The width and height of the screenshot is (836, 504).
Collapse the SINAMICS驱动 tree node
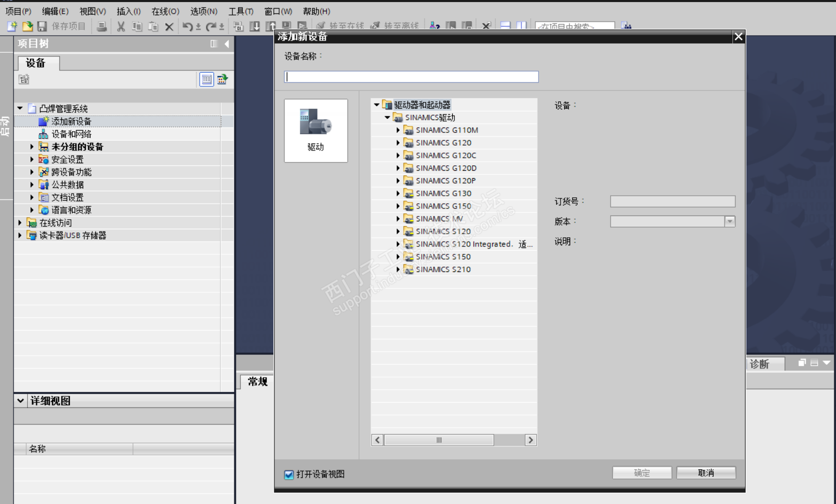(388, 117)
